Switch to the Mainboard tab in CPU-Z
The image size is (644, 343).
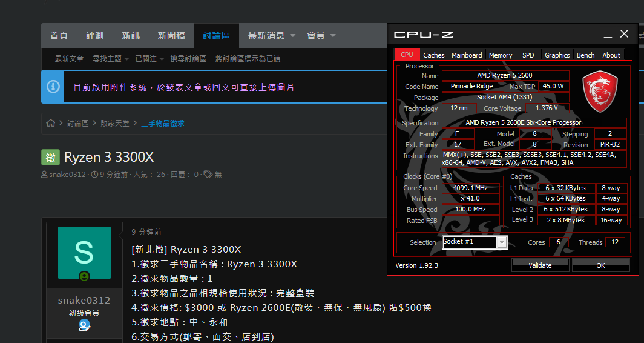click(467, 55)
